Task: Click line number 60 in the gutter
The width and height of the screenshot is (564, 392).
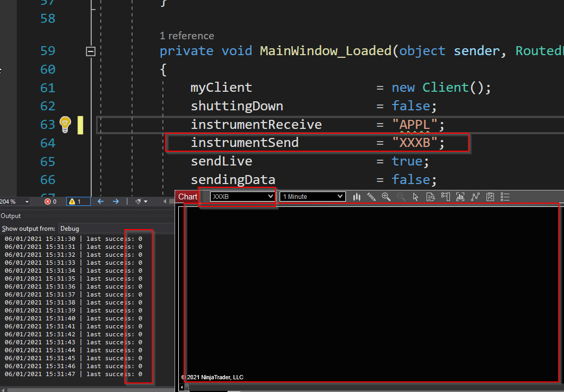Action: point(48,69)
